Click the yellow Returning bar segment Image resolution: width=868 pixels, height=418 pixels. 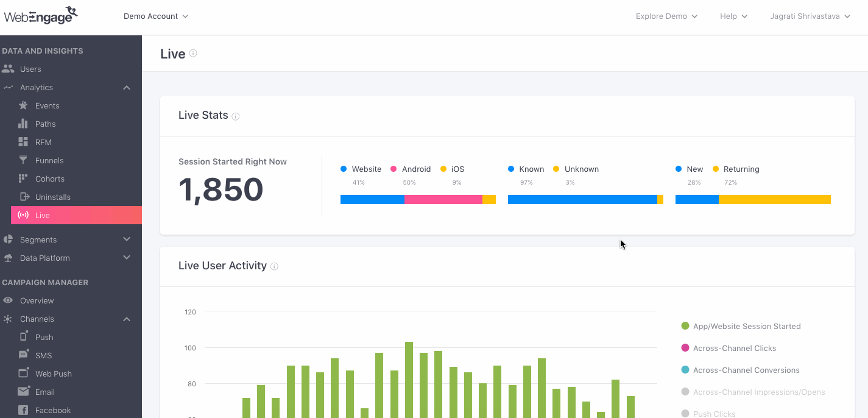point(775,199)
